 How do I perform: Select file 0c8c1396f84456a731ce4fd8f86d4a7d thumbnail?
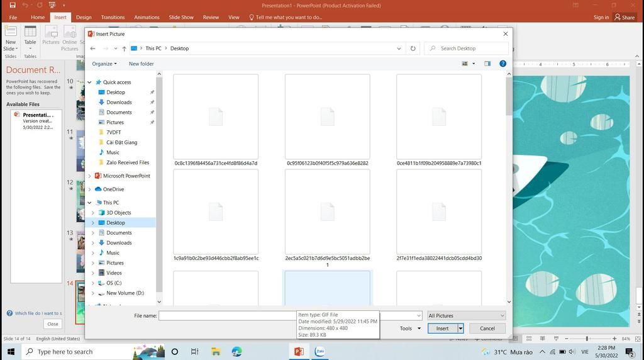(216, 116)
